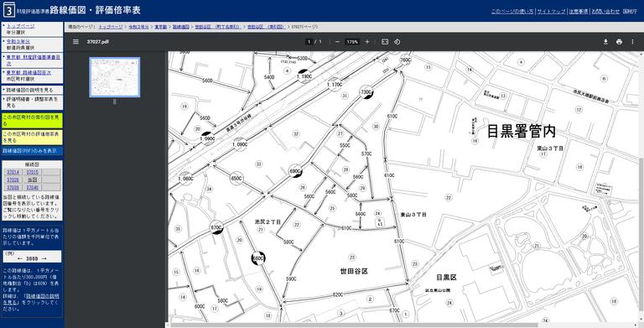The width and height of the screenshot is (644, 328).
Task: Click green この市区町村の索引図を見る button
Action: 33,120
